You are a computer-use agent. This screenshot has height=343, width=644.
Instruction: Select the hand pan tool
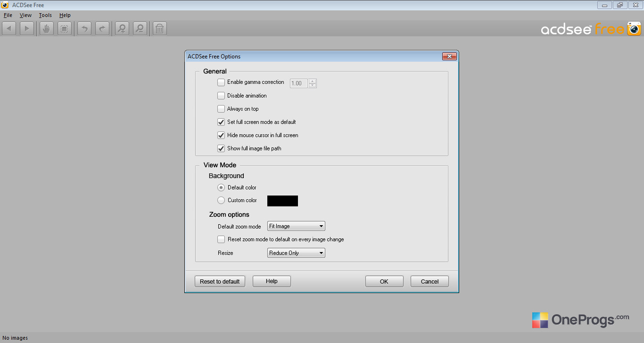[x=46, y=29]
